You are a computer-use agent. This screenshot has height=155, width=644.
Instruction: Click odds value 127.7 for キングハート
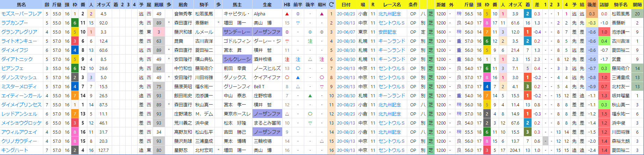click(103, 150)
